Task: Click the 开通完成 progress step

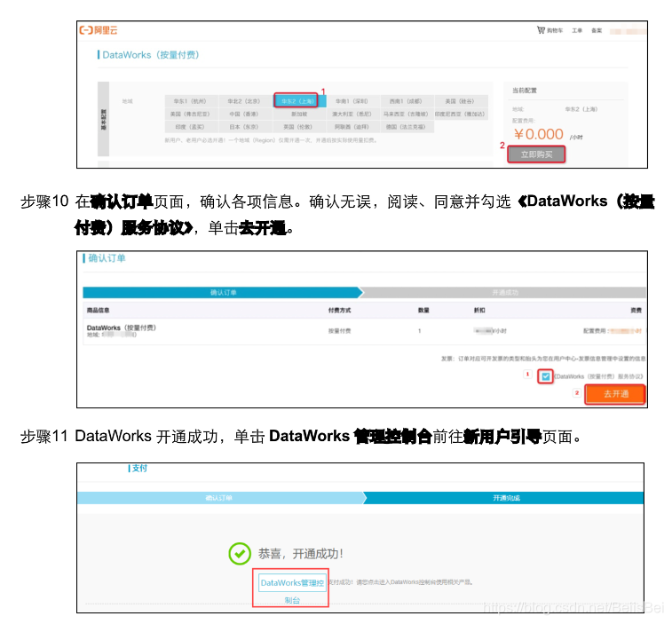Action: pyautogui.click(x=506, y=498)
